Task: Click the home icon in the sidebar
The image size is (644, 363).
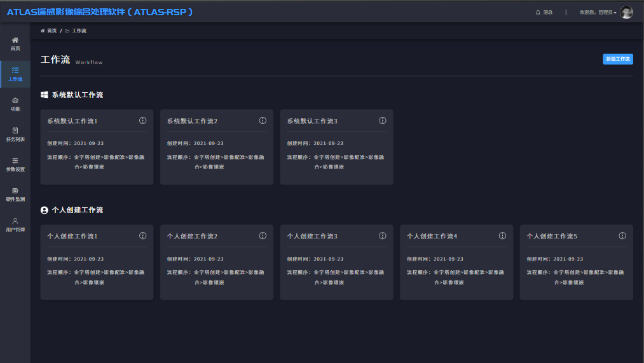Action: coord(15,40)
